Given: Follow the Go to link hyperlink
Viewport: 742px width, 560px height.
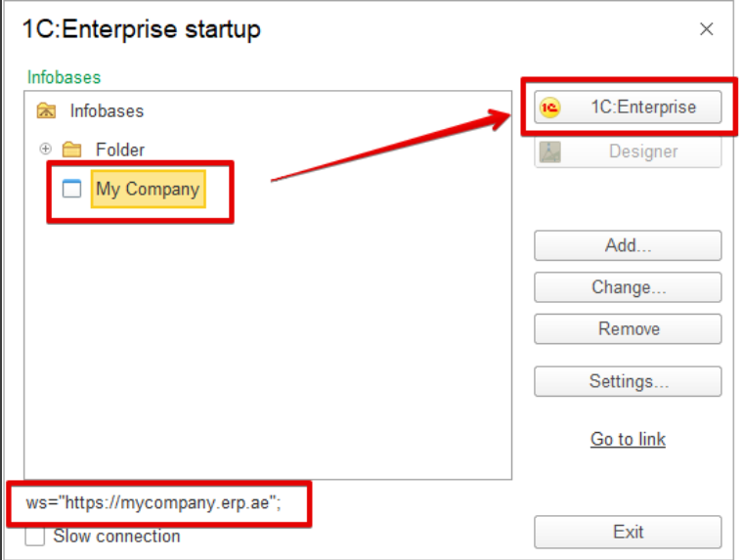Looking at the screenshot, I should pyautogui.click(x=628, y=440).
